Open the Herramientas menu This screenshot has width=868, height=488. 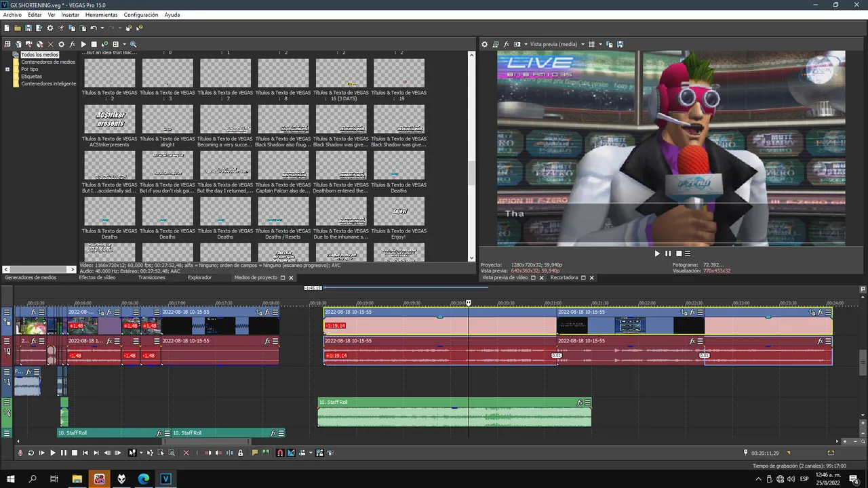101,14
